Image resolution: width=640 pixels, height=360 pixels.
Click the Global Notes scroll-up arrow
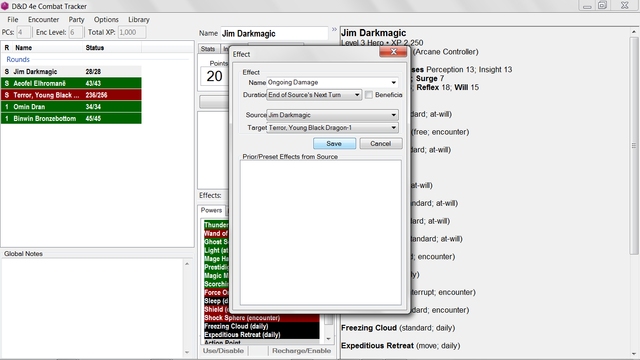pyautogui.click(x=187, y=264)
